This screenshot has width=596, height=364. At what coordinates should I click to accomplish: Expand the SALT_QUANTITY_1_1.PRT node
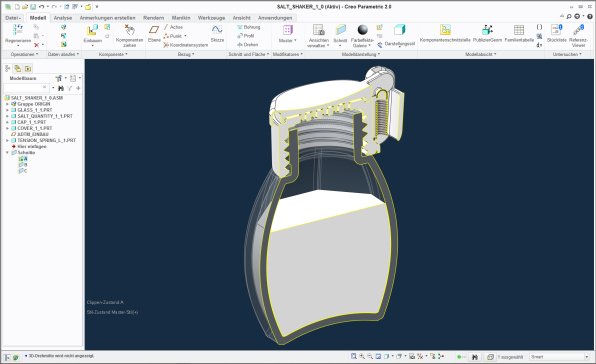(x=7, y=116)
